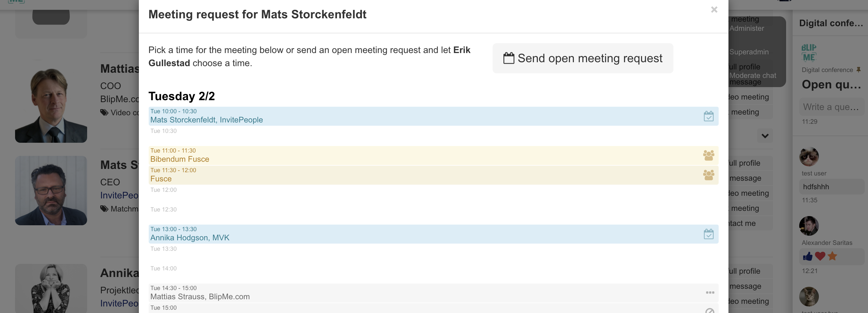Click calendar-check icon on Annika Hodgson meeting
868x313 pixels.
coord(708,234)
